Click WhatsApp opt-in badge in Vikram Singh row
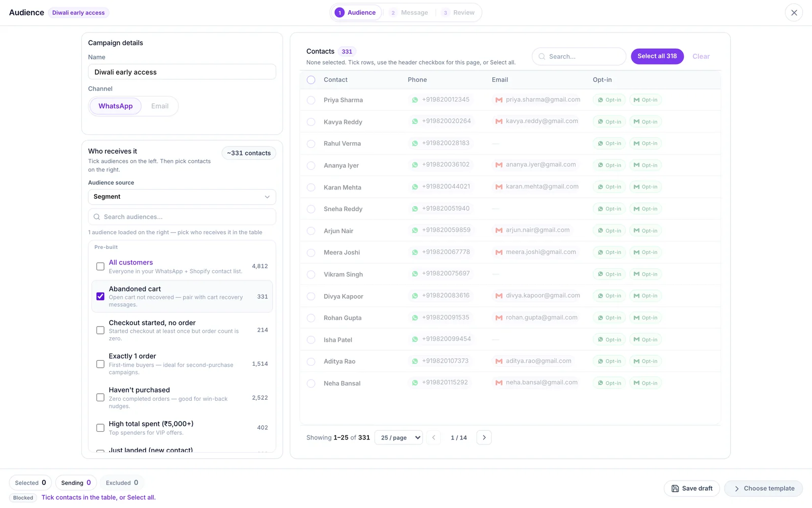The width and height of the screenshot is (812, 508). (610, 274)
